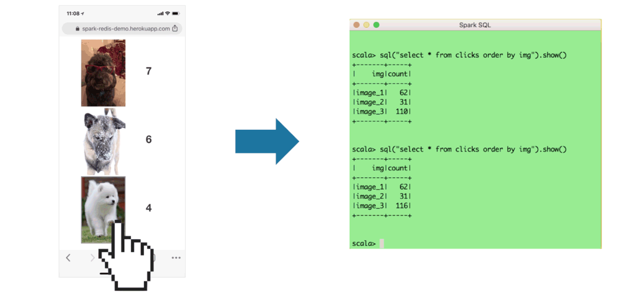Click the lock icon beside the URL
The width and height of the screenshot is (644, 294).
click(x=77, y=29)
